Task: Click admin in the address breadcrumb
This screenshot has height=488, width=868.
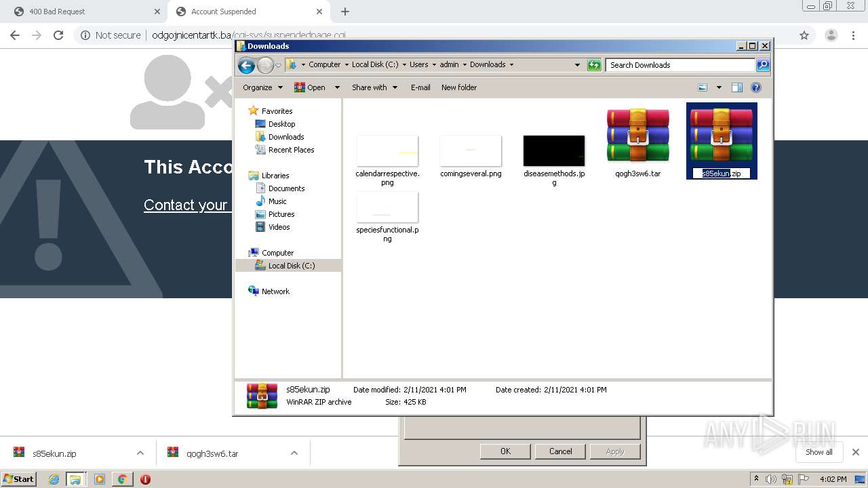Action: tap(449, 65)
